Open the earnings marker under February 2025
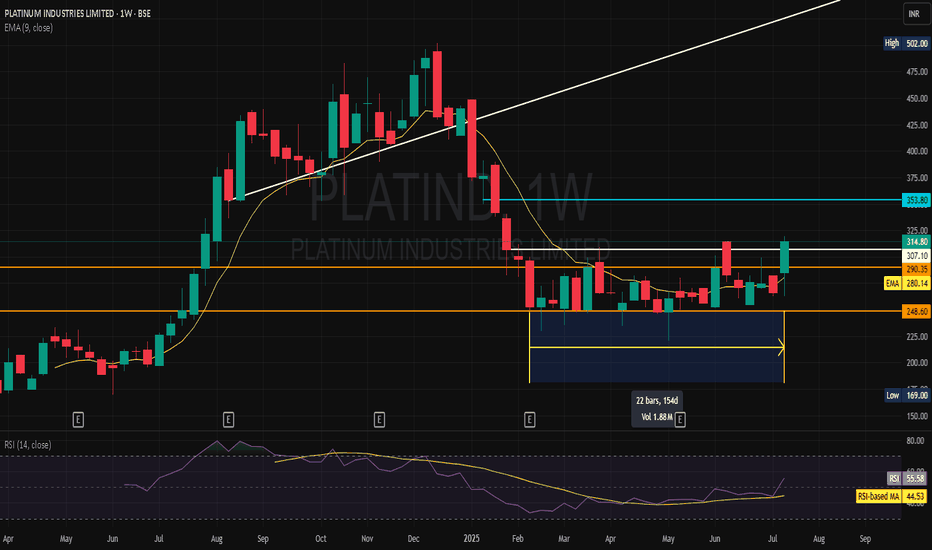 [530, 420]
